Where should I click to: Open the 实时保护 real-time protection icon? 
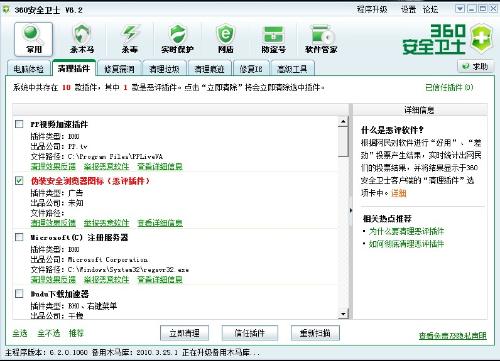(177, 39)
